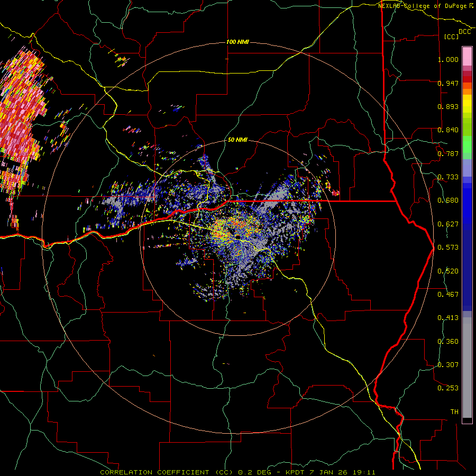Click the 0.787 scale value

448,153
